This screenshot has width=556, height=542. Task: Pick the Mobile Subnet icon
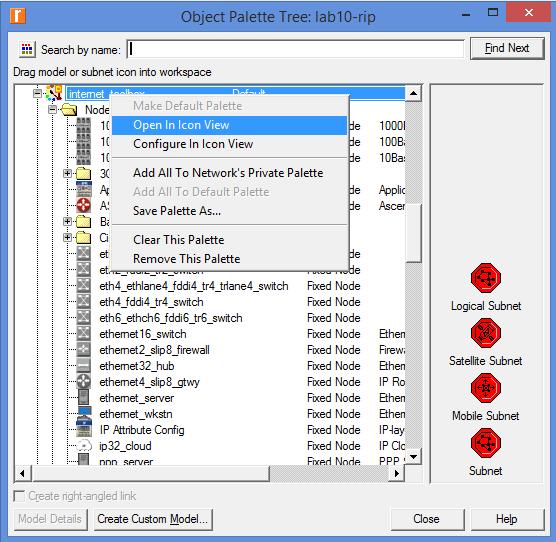click(x=486, y=388)
